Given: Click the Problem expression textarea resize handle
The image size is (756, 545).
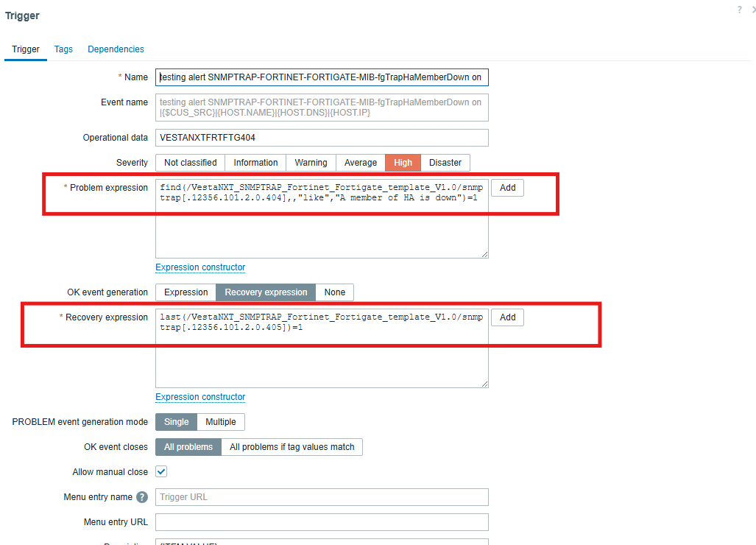Looking at the screenshot, I should pyautogui.click(x=484, y=253).
